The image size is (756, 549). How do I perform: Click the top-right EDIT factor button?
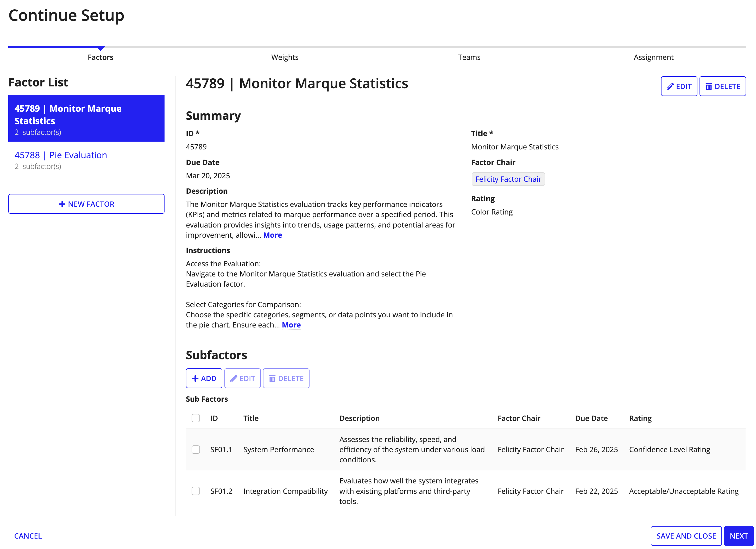tap(679, 86)
